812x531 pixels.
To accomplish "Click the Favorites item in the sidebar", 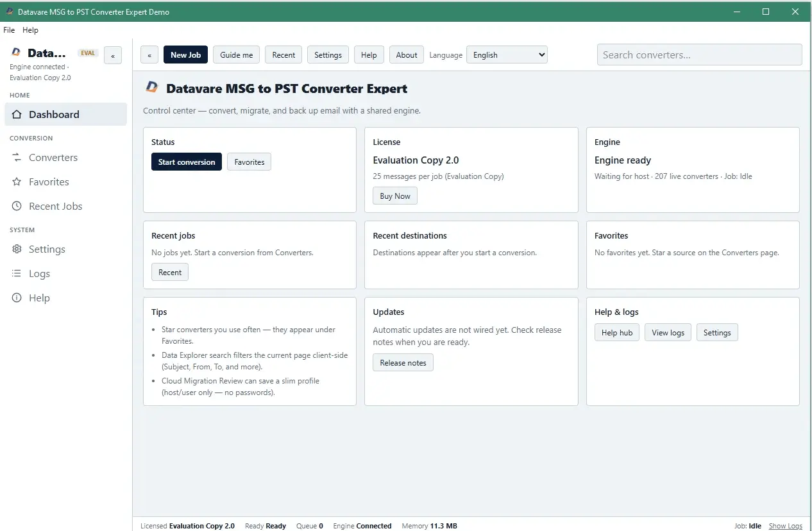I will [x=65, y=181].
